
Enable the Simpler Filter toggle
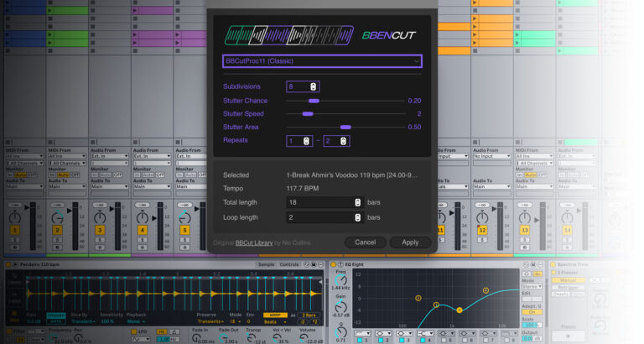[8, 331]
